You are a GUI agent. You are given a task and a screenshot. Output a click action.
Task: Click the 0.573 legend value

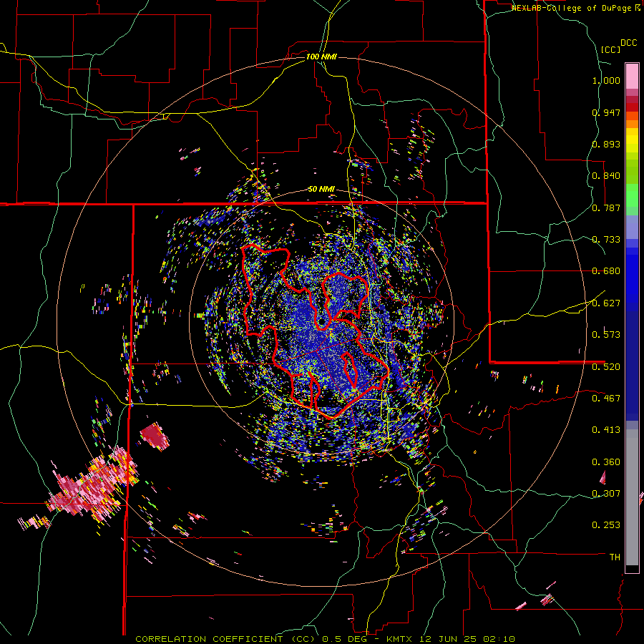click(606, 335)
